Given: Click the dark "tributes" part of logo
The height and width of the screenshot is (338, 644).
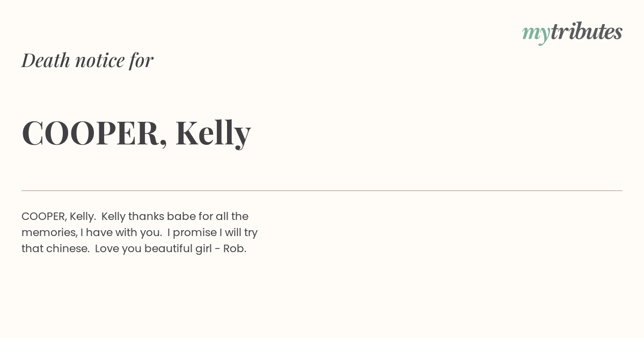Looking at the screenshot, I should (x=586, y=32).
